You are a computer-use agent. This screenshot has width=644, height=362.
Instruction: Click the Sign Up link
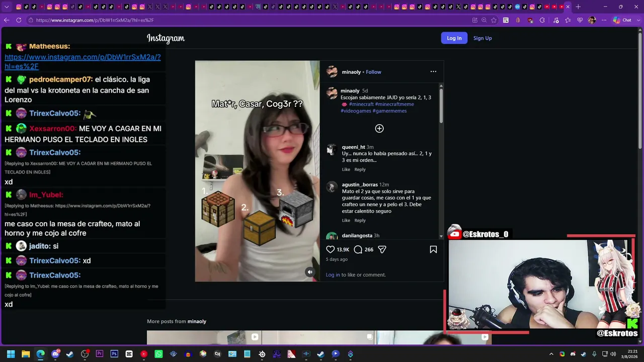point(482,38)
